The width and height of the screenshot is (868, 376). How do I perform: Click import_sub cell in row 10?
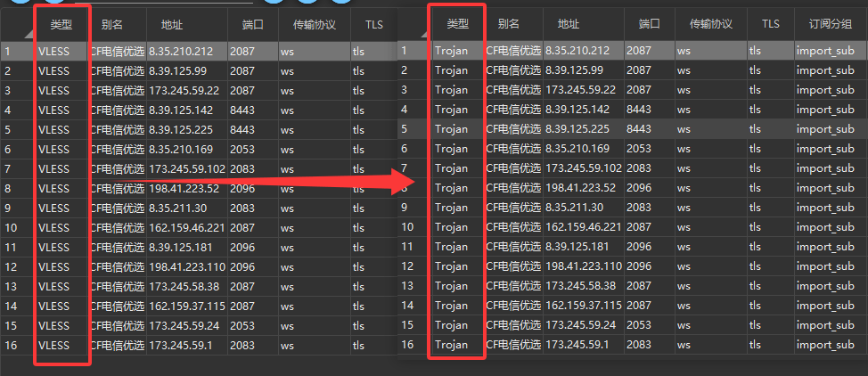(x=825, y=227)
